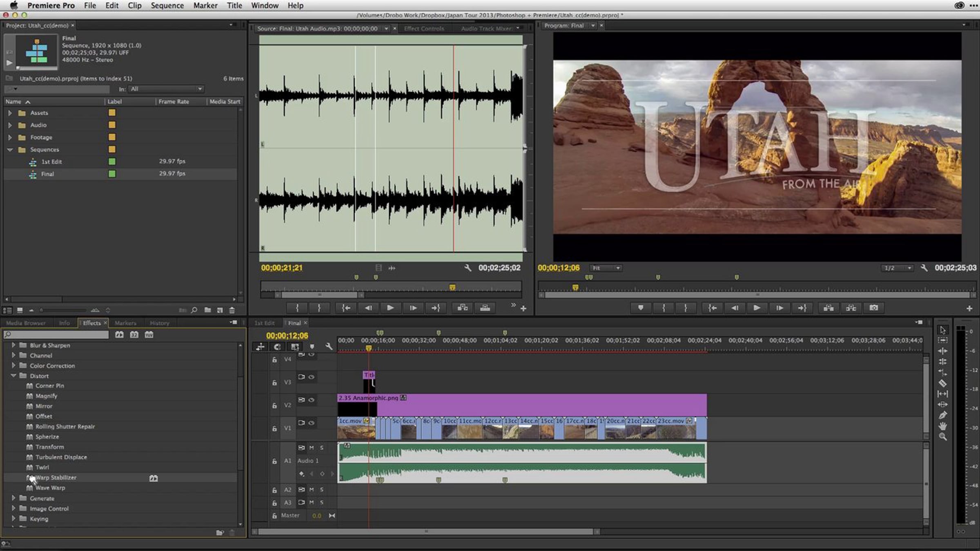
Task: Play the Program monitor sequence
Action: (756, 308)
